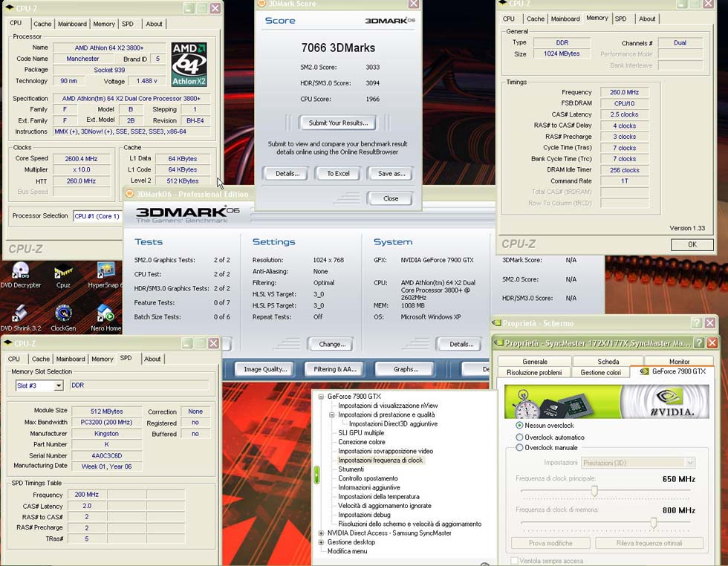Adjust Frequenza di clock principale slider
Image resolution: width=728 pixels, height=566 pixels.
(594, 490)
